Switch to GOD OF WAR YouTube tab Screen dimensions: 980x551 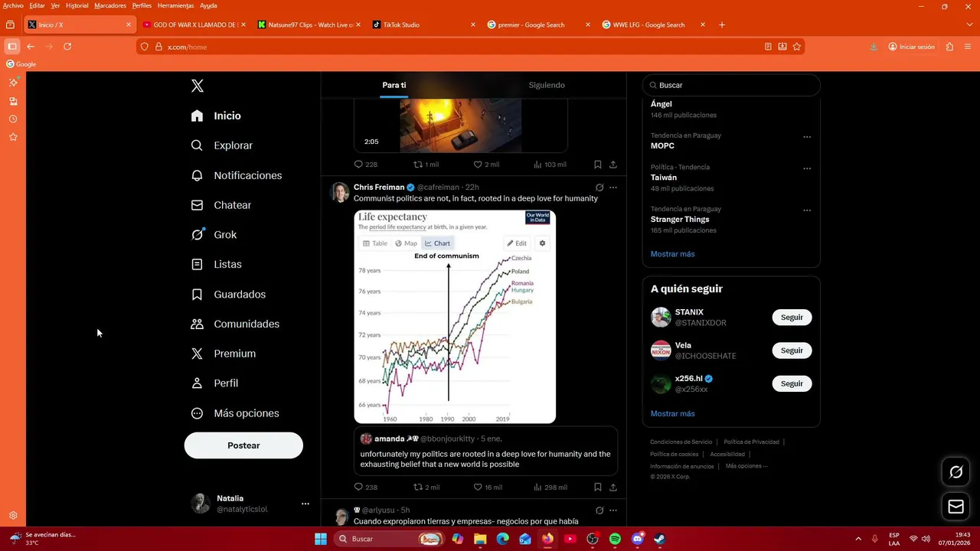tap(193, 25)
